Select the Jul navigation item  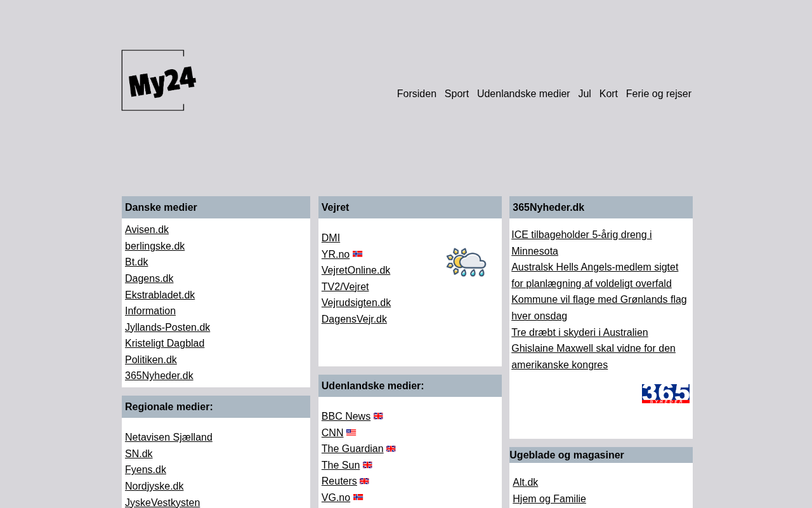585,94
